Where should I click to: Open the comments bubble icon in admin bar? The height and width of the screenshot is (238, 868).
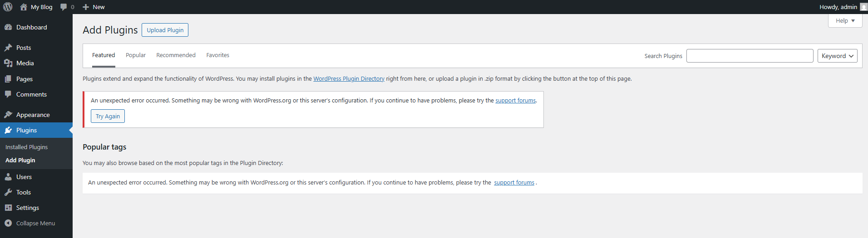coord(64,7)
